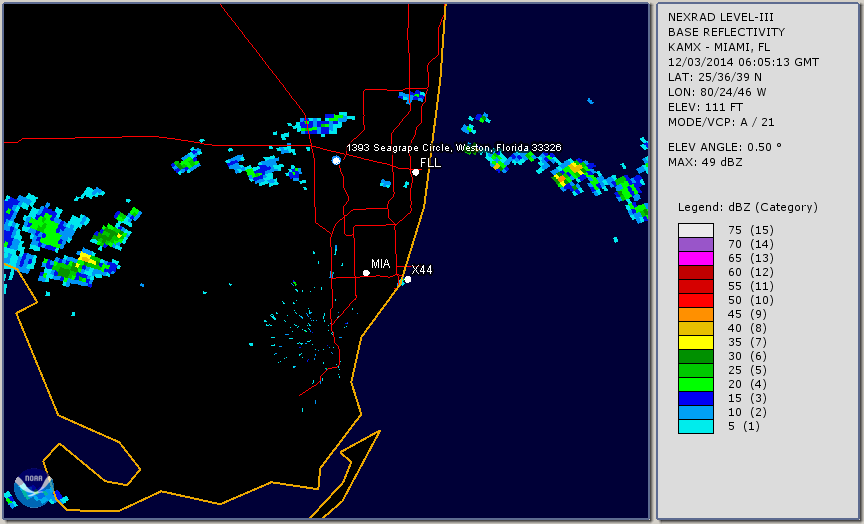Screen dimensions: 864x524
Task: Click the 60 dBZ dark red swatch
Action: point(696,272)
